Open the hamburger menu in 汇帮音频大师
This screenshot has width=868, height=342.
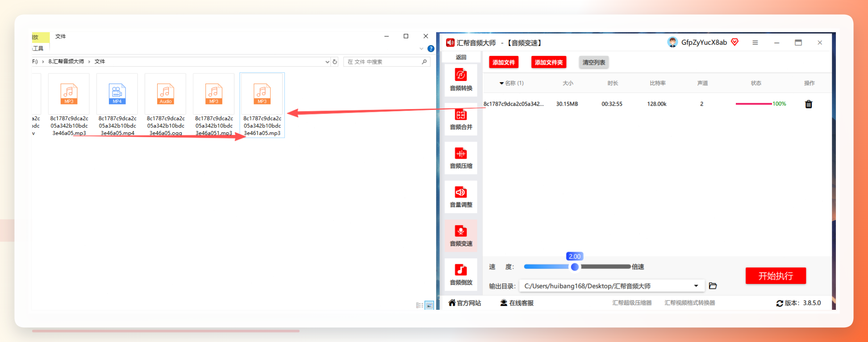click(755, 42)
